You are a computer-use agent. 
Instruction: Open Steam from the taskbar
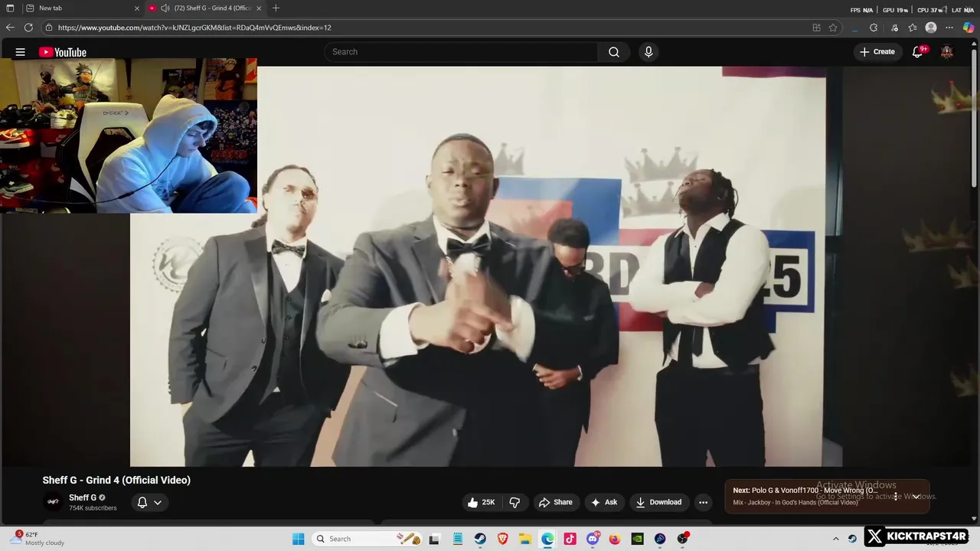click(479, 539)
